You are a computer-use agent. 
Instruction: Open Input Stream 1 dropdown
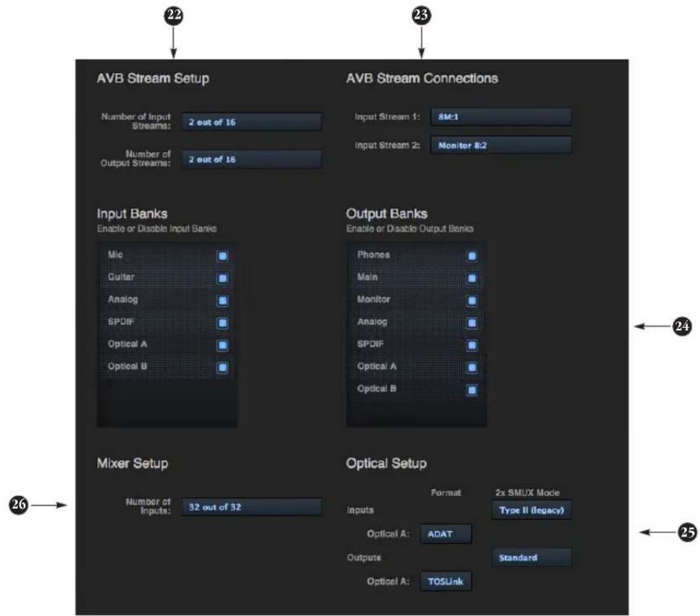coord(501,117)
